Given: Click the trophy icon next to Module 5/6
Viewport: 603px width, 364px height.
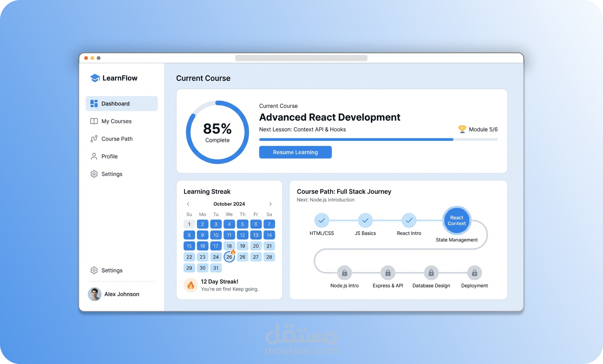Looking at the screenshot, I should [x=462, y=129].
